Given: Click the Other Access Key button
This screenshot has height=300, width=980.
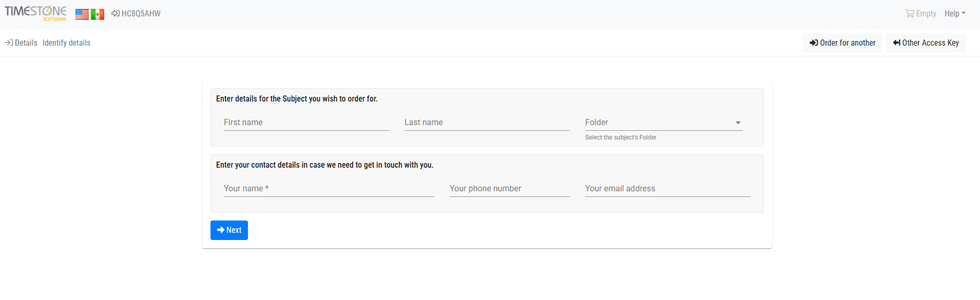Looking at the screenshot, I should [x=926, y=43].
